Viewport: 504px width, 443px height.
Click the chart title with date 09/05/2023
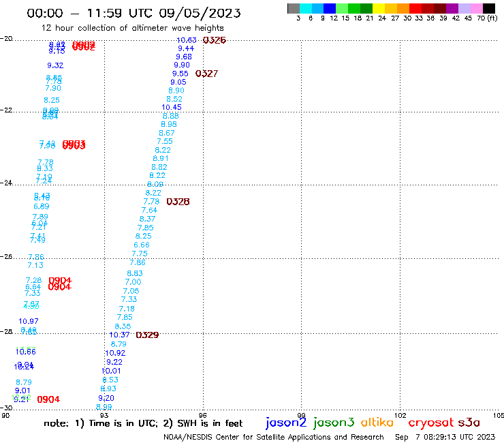pyautogui.click(x=133, y=13)
